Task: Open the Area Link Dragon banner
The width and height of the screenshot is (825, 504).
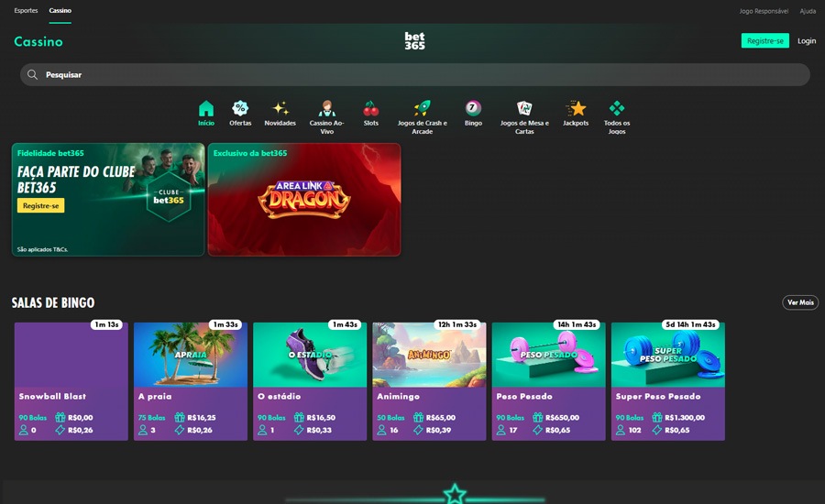Action: [304, 200]
